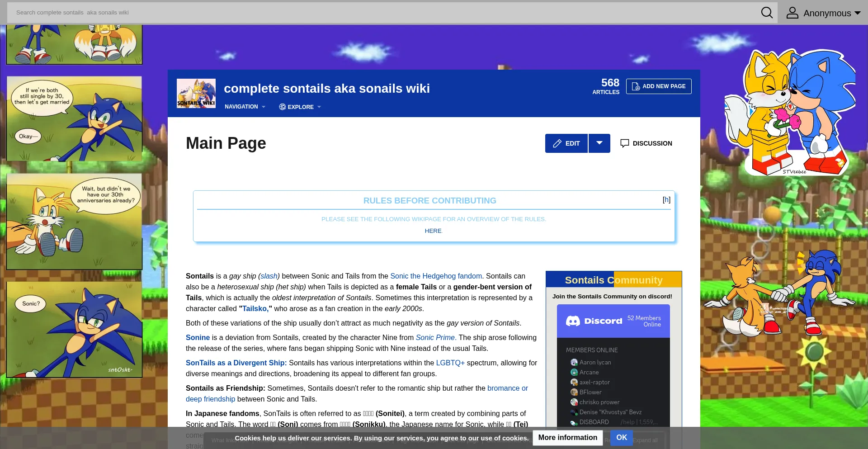Open the Anonymous account dropdown

[x=857, y=13]
